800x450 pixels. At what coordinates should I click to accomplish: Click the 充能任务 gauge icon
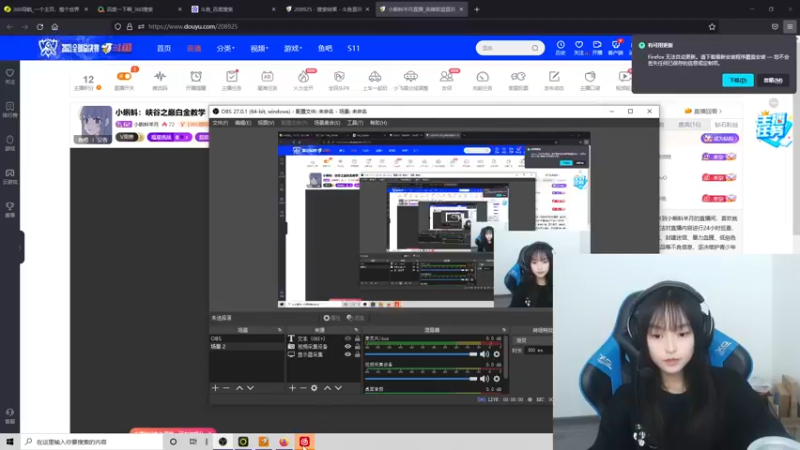coord(483,77)
